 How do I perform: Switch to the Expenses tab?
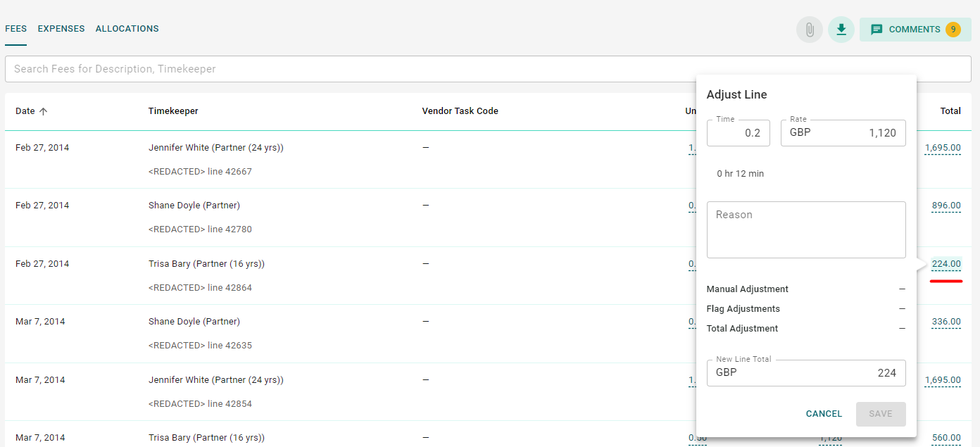61,29
